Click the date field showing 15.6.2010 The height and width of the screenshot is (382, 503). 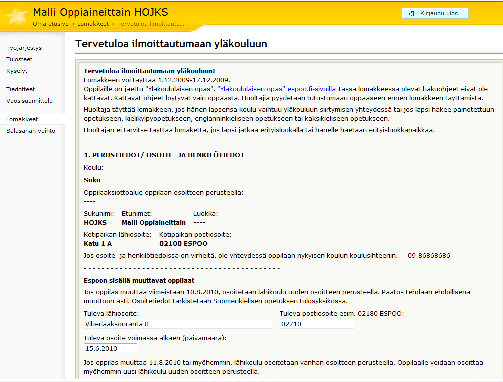point(110,348)
